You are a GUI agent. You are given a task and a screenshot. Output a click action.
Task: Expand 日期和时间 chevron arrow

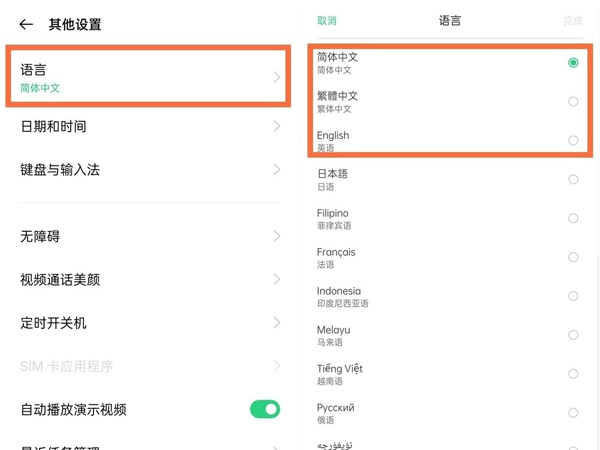pyautogui.click(x=276, y=127)
